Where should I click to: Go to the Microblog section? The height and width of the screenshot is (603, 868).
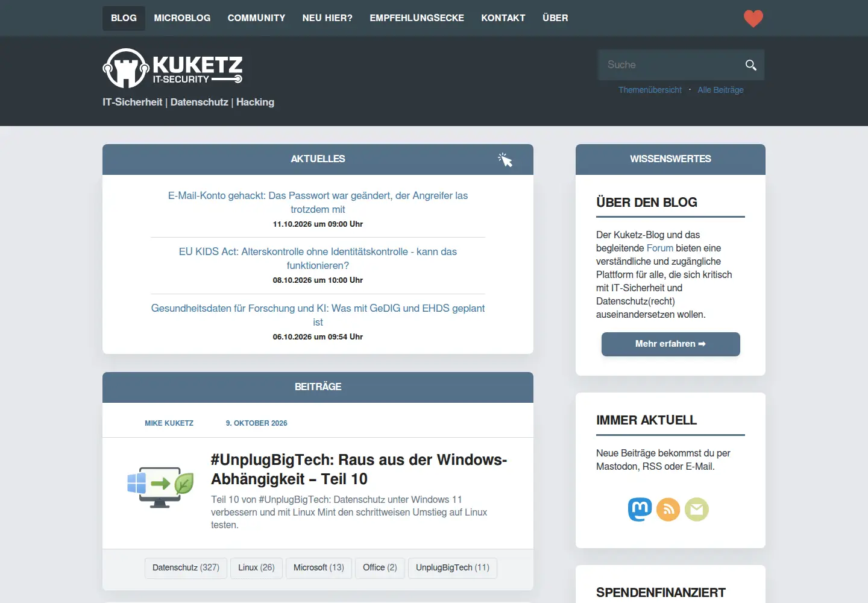(x=182, y=18)
